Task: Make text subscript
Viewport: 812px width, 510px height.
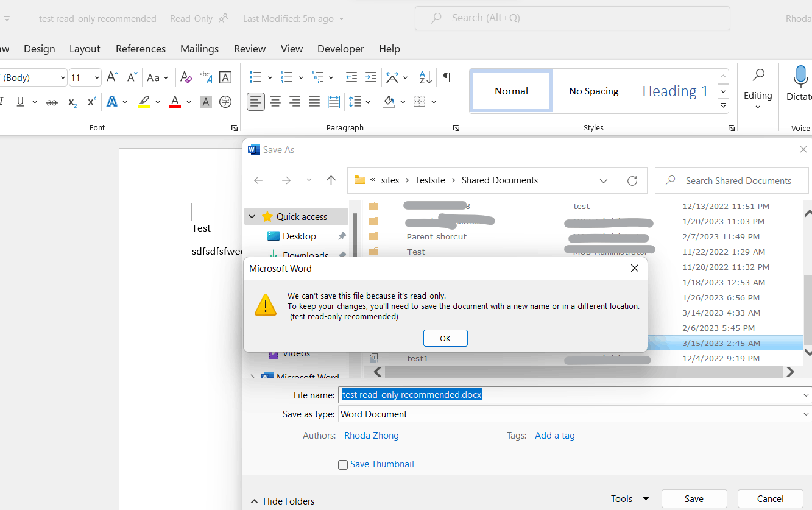Action: click(72, 102)
